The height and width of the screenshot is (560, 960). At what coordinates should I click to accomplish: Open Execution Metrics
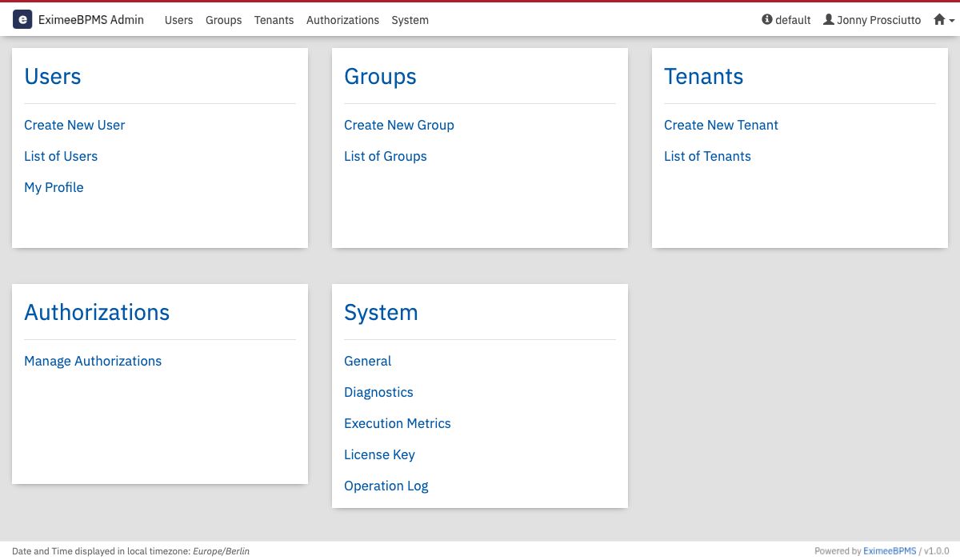point(398,423)
